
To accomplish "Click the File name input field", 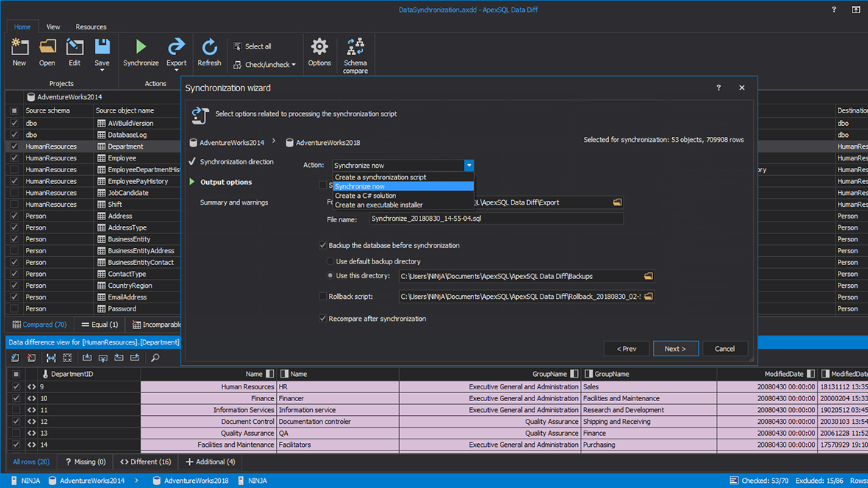I will 496,219.
